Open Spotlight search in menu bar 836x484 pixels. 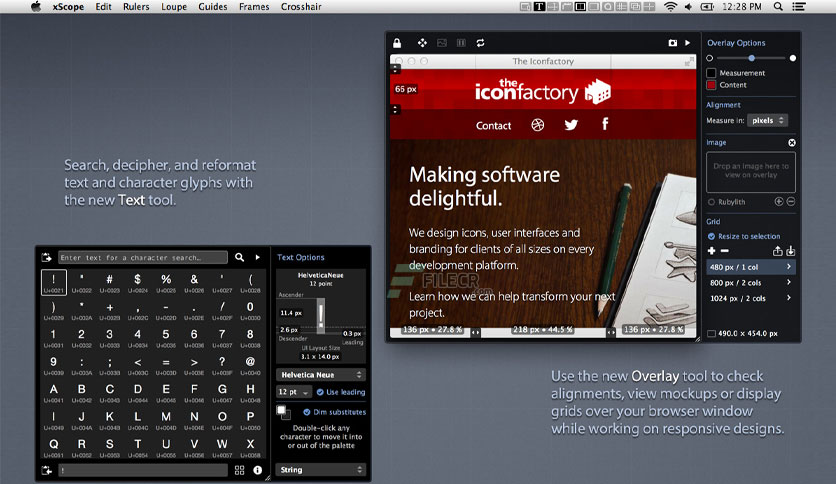(x=778, y=7)
